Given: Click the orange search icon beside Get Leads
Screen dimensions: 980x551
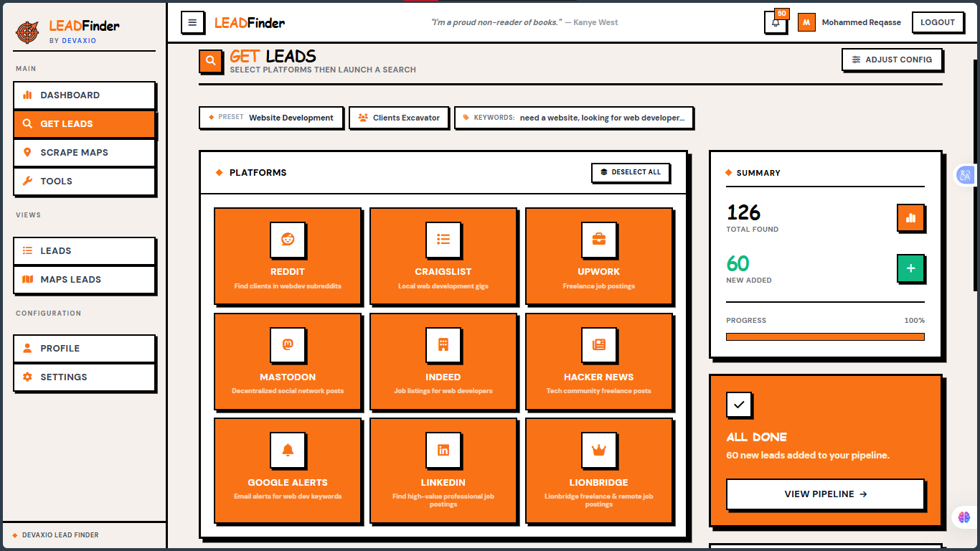Looking at the screenshot, I should (x=210, y=61).
